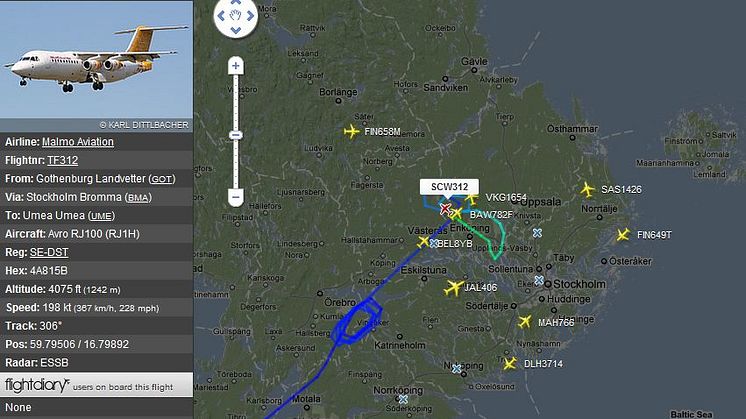Viewport: 746px width, 419px height.
Task: Click the red SCW312 selected aircraft
Action: [x=445, y=208]
